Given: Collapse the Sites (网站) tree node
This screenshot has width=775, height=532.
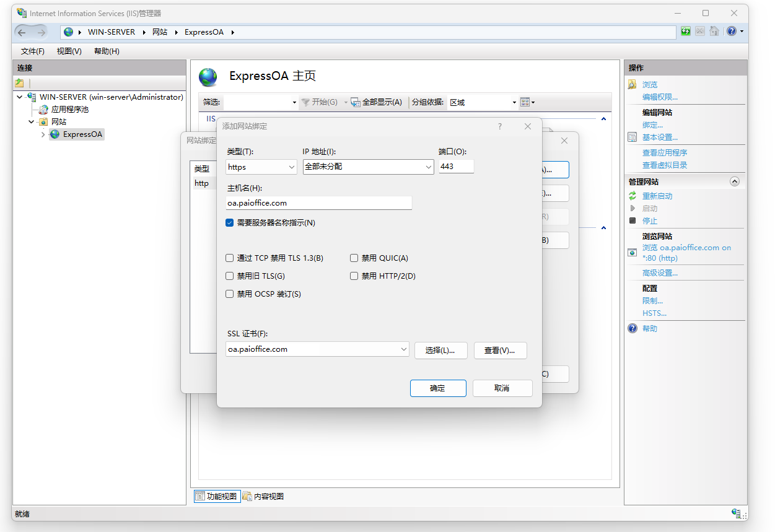Looking at the screenshot, I should click(31, 121).
